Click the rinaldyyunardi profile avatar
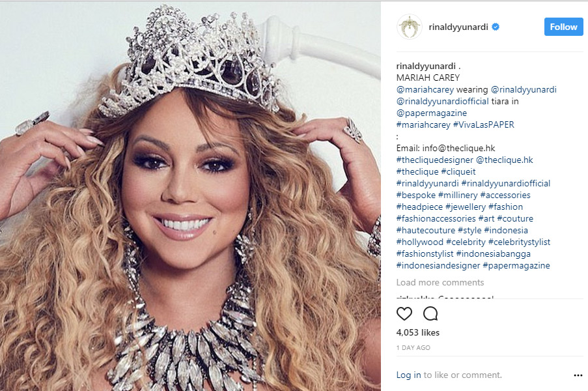This screenshot has width=588, height=391. [409, 27]
